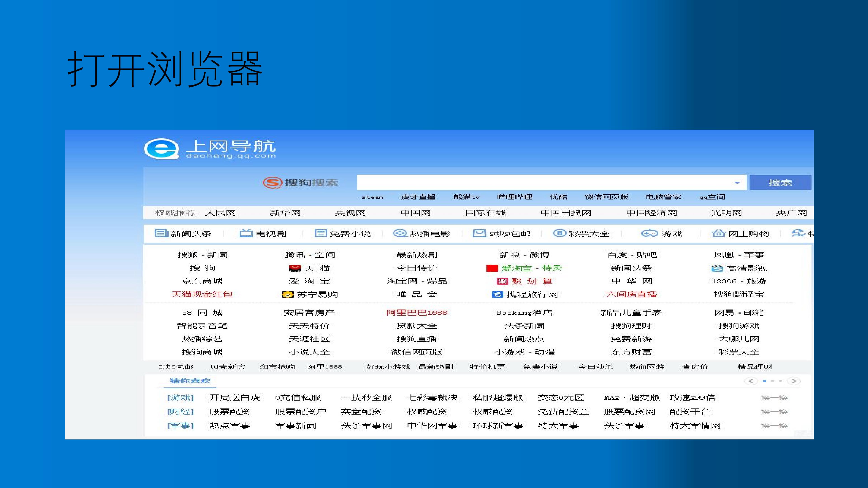Click the 高清影视 icon link
868x488 pixels.
[x=739, y=268]
